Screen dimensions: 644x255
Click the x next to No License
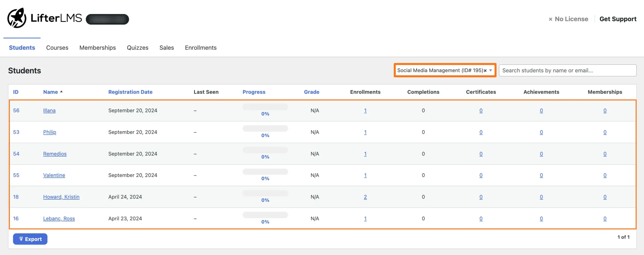tap(551, 19)
